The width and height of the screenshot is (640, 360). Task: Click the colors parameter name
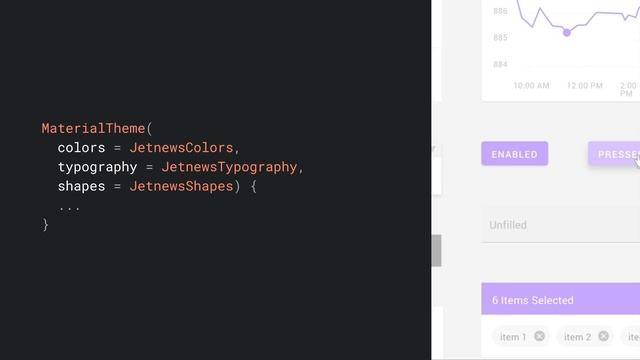click(81, 148)
